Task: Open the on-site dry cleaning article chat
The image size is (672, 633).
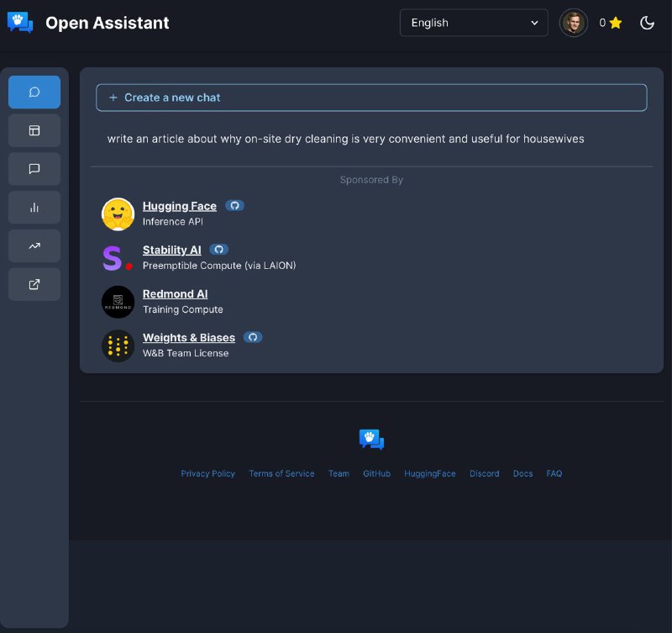Action: 345,139
